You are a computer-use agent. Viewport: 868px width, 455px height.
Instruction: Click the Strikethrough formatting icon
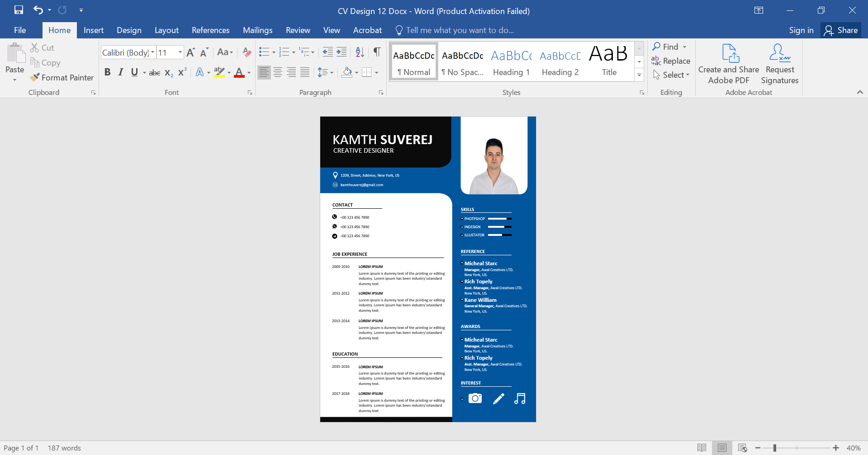[154, 72]
